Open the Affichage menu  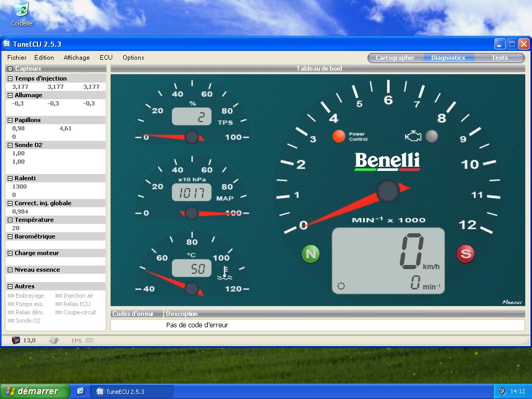pyautogui.click(x=77, y=58)
